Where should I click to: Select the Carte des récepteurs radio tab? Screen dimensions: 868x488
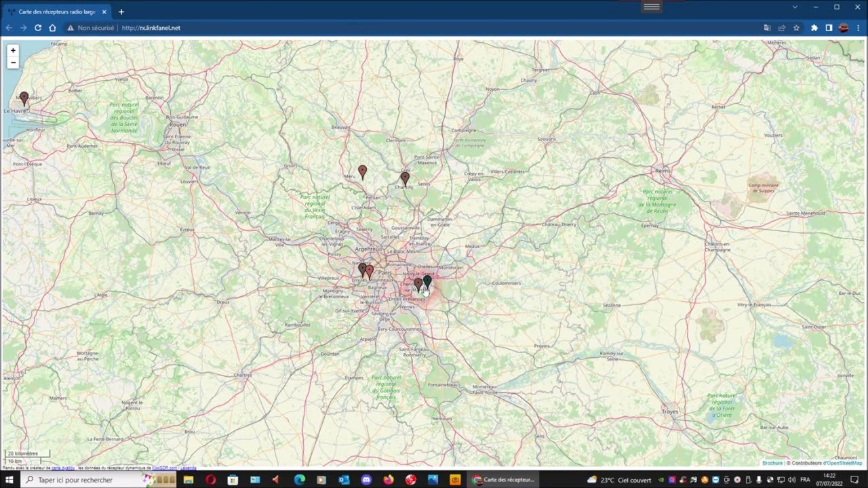[x=57, y=12]
